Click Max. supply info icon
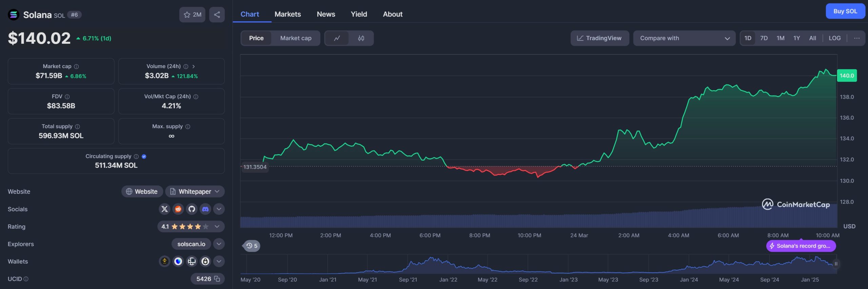This screenshot has width=868, height=289. coord(188,126)
